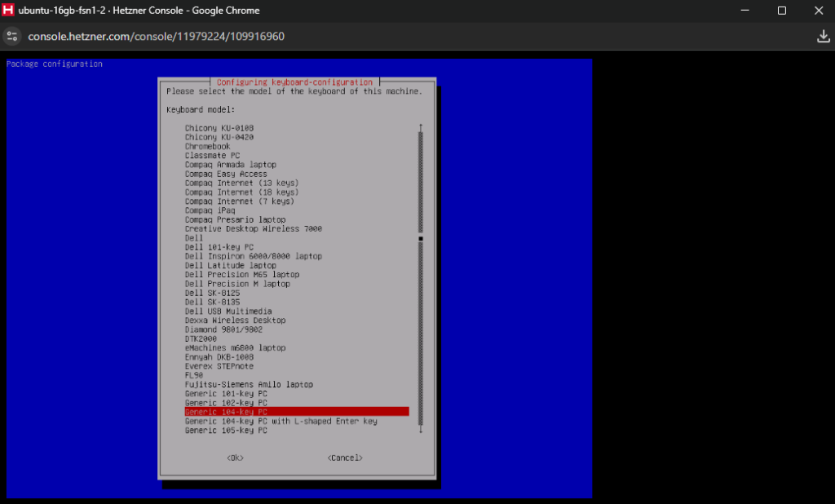Select Chicony KU-0108 keyboard model

[219, 128]
